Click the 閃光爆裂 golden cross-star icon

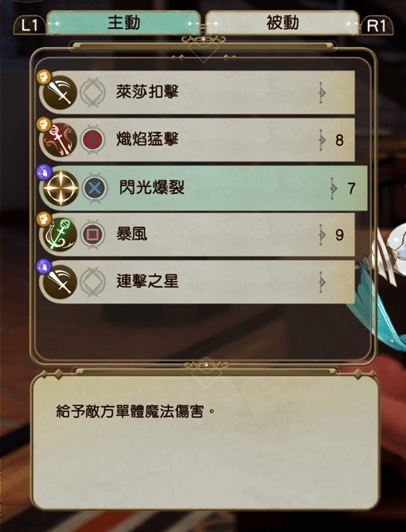point(60,187)
